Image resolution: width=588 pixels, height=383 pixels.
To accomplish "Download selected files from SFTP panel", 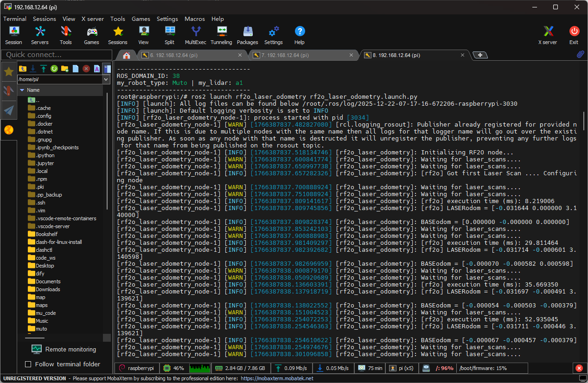I will (33, 69).
